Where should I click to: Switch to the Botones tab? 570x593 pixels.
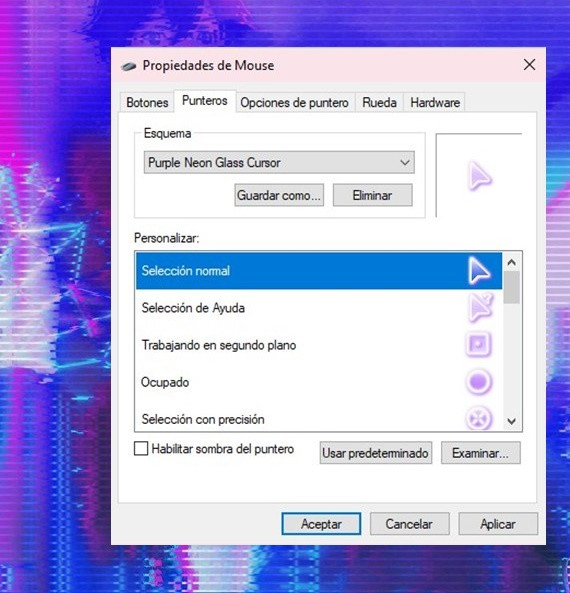point(147,102)
